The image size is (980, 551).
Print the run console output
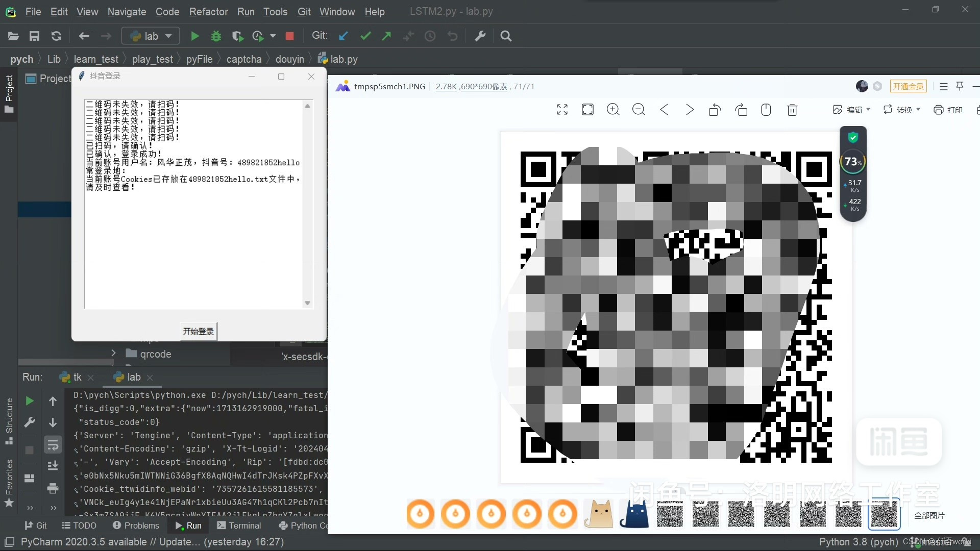(53, 489)
